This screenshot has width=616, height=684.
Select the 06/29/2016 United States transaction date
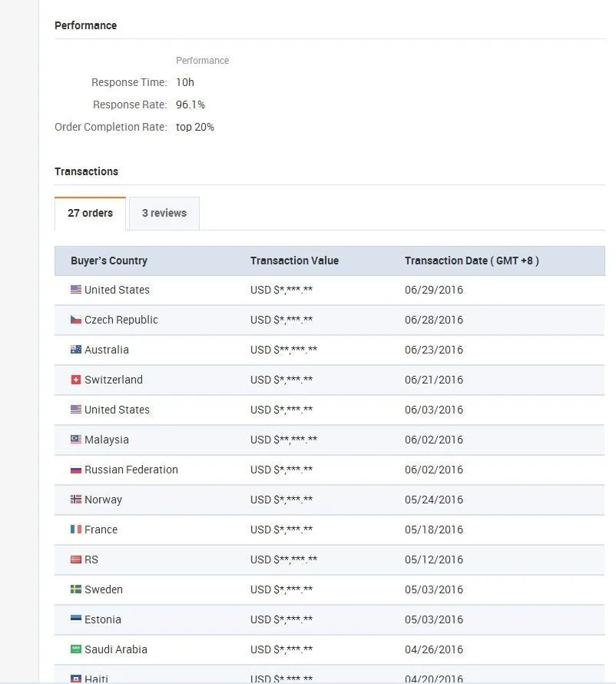434,290
